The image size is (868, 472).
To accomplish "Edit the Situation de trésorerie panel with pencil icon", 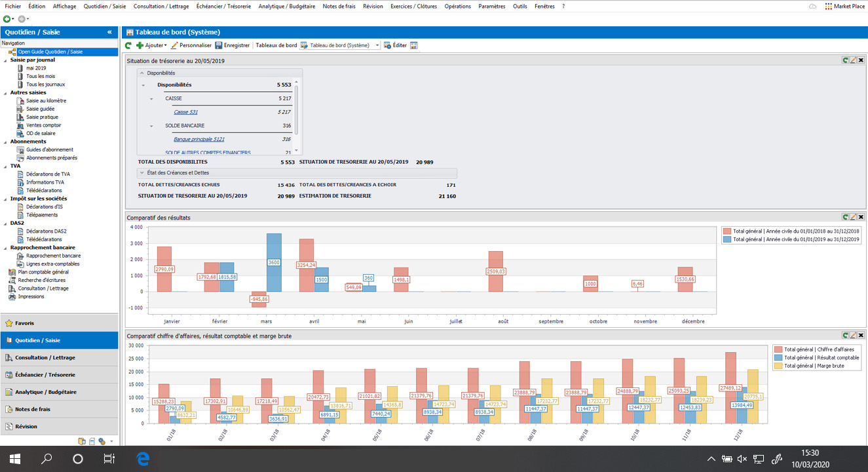I will (853, 60).
